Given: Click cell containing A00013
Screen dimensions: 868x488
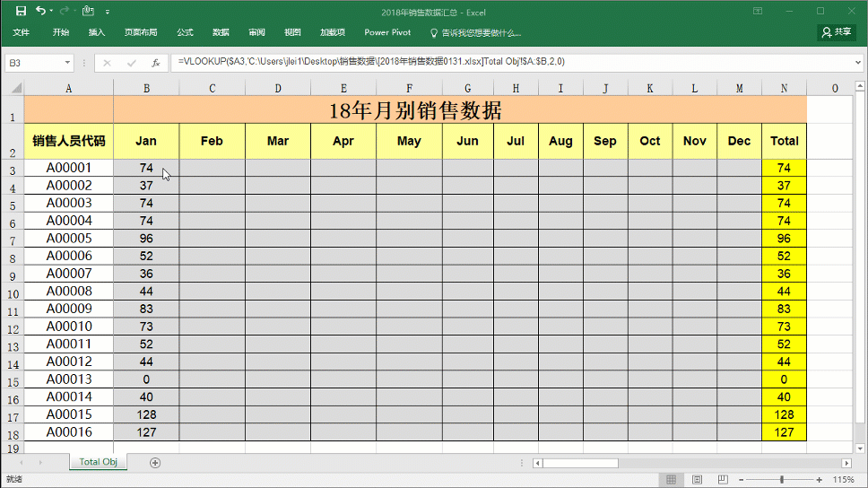Looking at the screenshot, I should pos(69,379).
